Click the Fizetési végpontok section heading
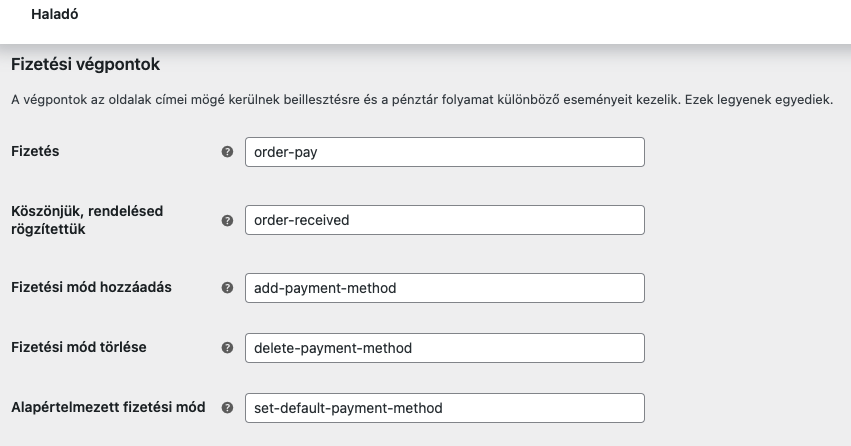 point(85,65)
